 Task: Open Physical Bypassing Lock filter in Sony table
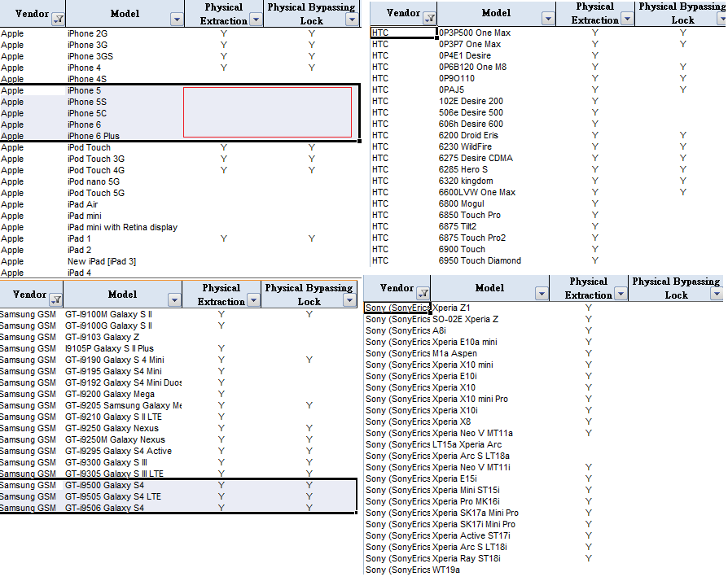pos(717,293)
